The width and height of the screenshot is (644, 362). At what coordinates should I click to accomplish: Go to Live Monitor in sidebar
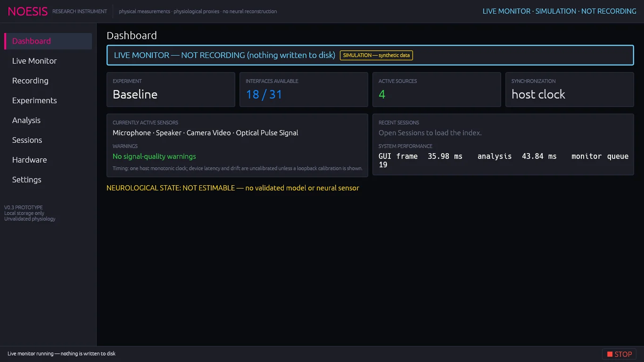click(x=48, y=61)
